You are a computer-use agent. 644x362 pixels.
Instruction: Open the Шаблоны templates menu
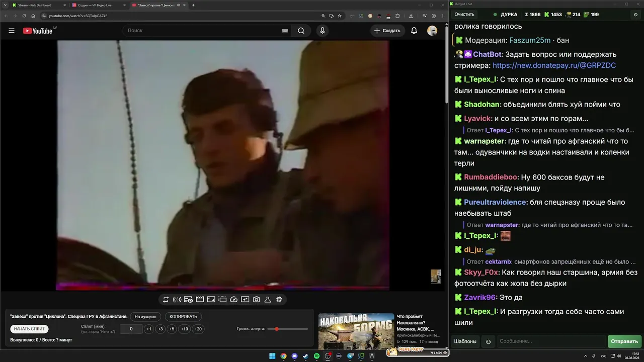click(465, 341)
